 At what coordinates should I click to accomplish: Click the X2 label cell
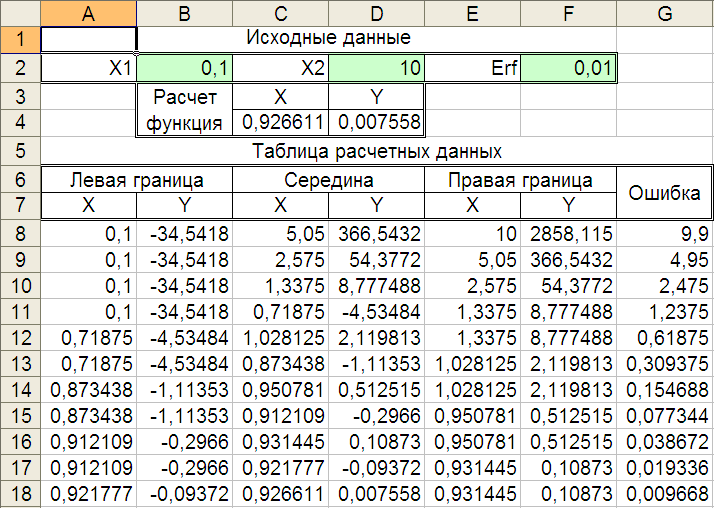tap(280, 68)
